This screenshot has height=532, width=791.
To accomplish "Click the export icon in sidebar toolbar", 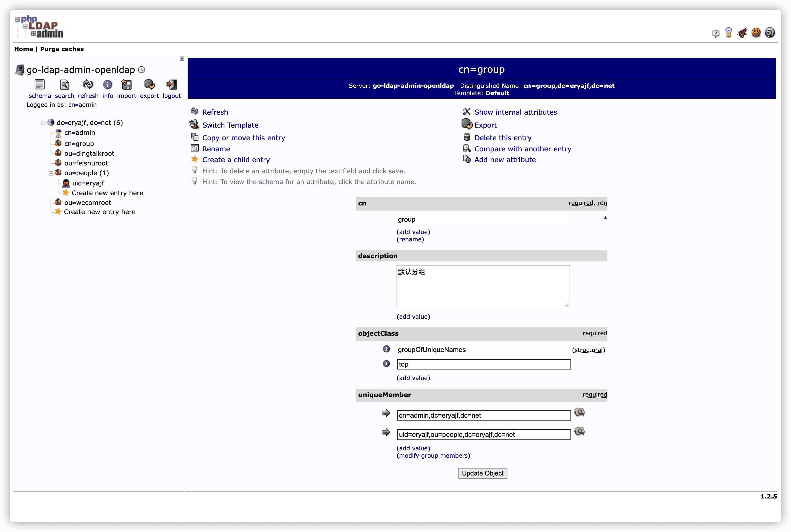I will click(x=149, y=85).
